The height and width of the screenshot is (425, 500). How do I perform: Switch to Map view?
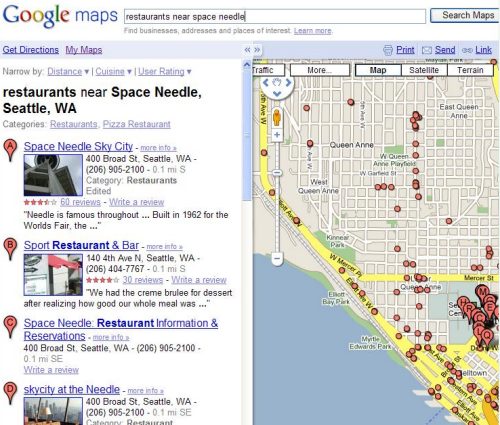tap(378, 70)
